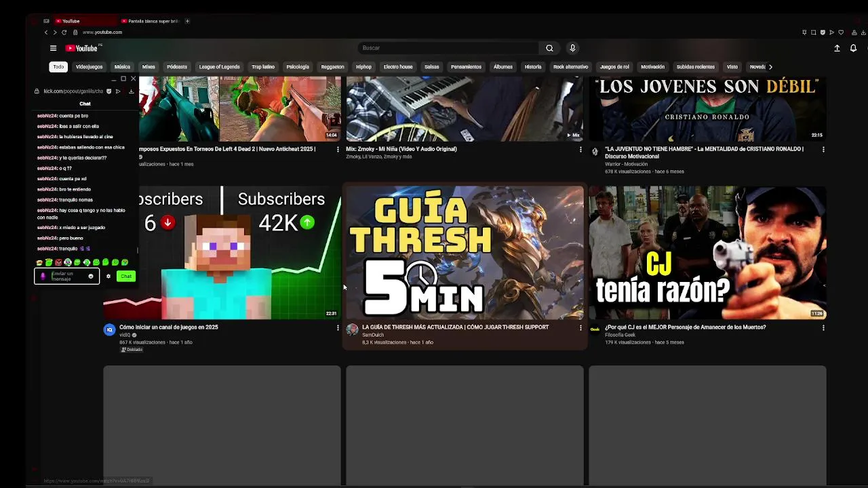Click the lock icon in the kick.com popup

37,91
